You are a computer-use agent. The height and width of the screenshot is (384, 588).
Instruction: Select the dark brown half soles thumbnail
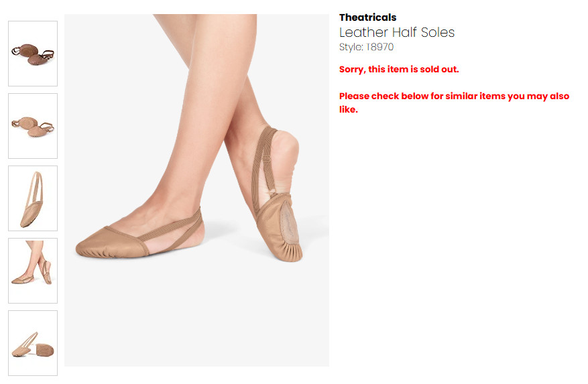click(x=33, y=54)
